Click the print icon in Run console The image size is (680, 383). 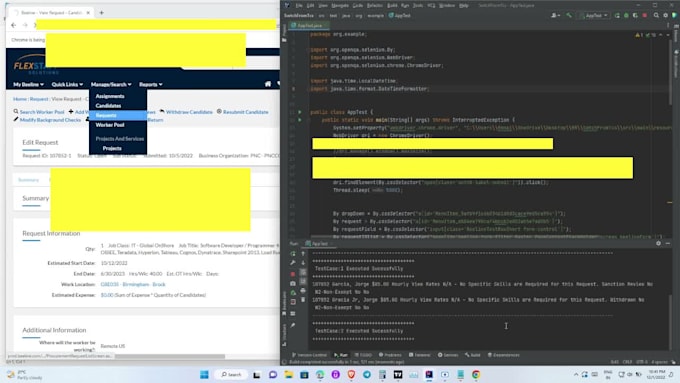click(303, 291)
